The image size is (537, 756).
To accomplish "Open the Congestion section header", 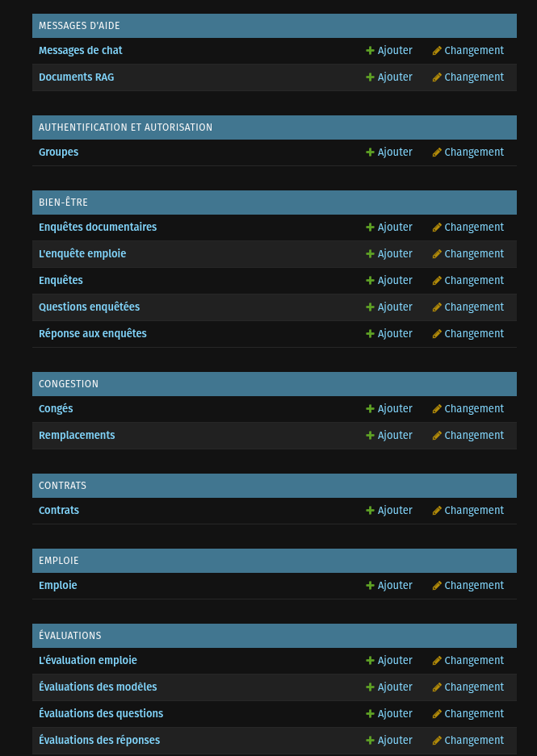I will point(69,384).
